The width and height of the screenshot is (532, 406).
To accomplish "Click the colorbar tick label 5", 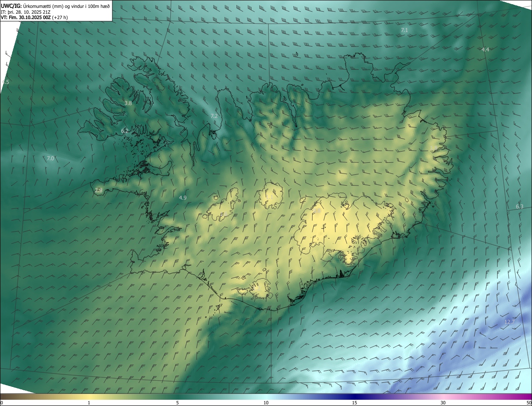I will [177, 403].
